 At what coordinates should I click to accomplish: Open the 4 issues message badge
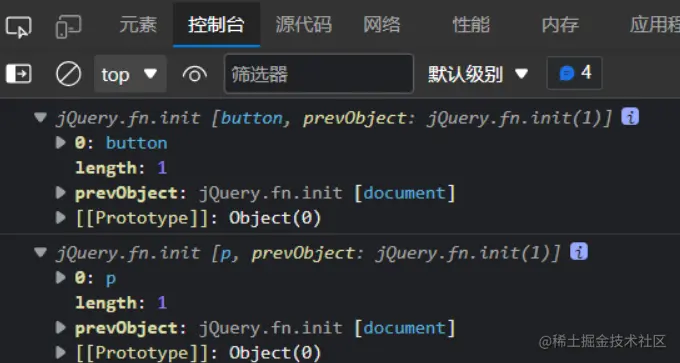click(575, 73)
